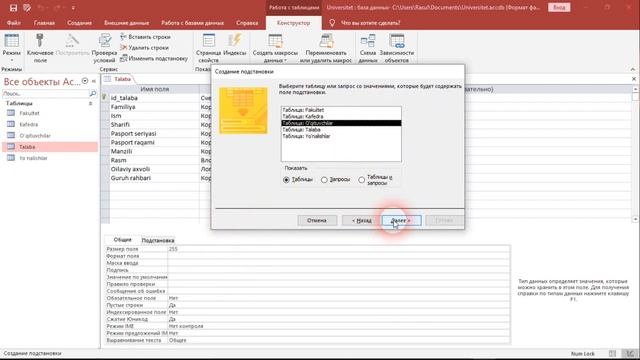Screen dimensions: 640x360
Task: Switch to the Главная ribbon tab
Action: click(44, 23)
